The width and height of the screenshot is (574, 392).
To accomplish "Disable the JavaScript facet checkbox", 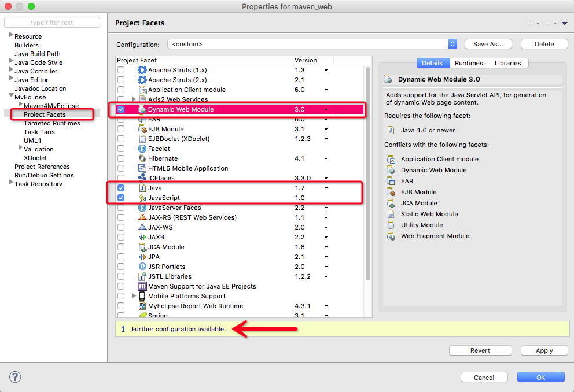I will click(121, 198).
